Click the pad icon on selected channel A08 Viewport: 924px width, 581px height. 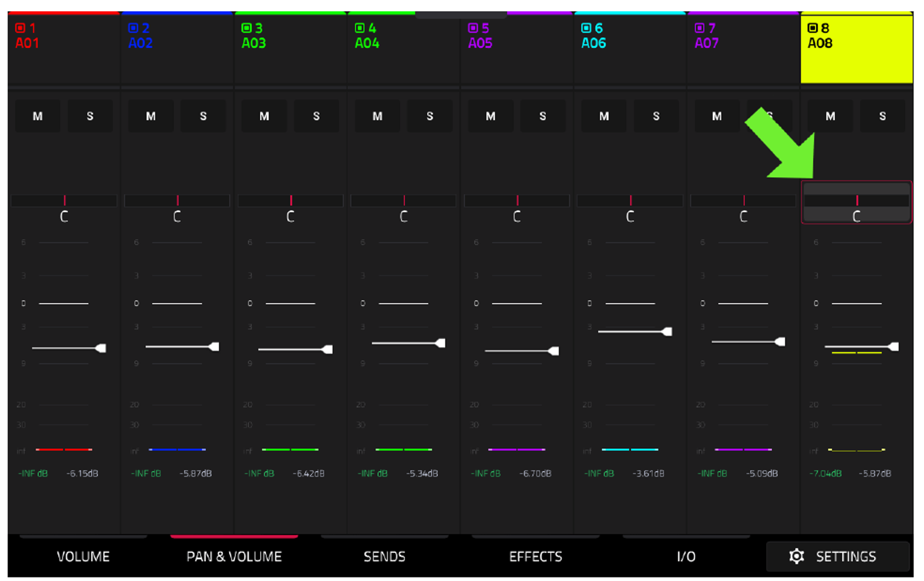pyautogui.click(x=812, y=28)
